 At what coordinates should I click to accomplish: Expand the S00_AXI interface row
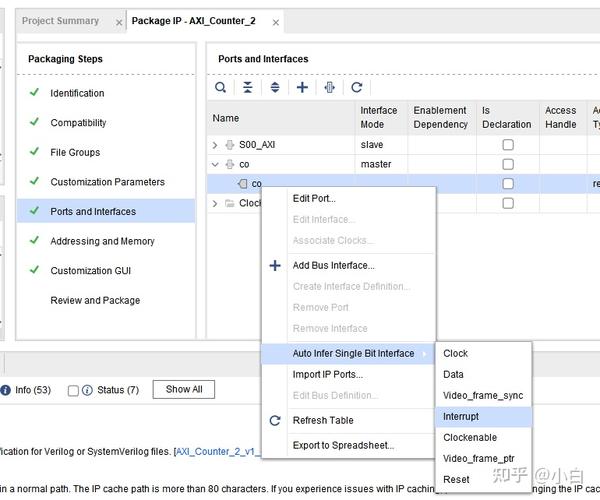(215, 145)
